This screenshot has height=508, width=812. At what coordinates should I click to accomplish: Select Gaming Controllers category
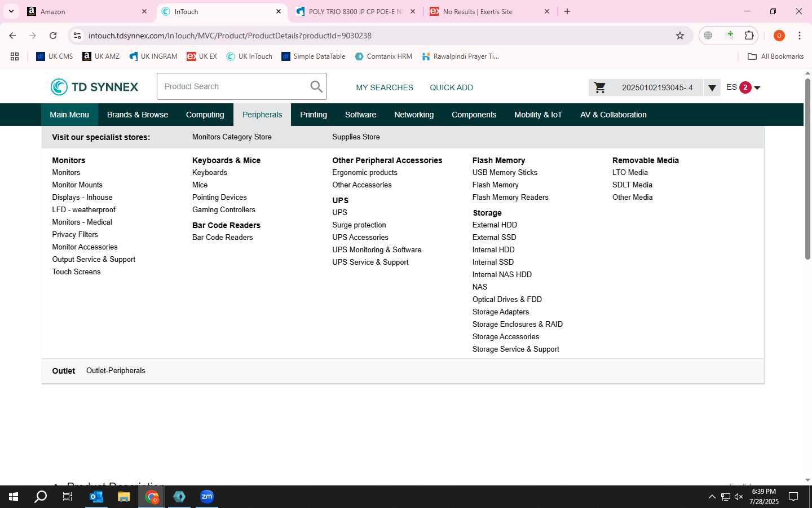point(224,210)
